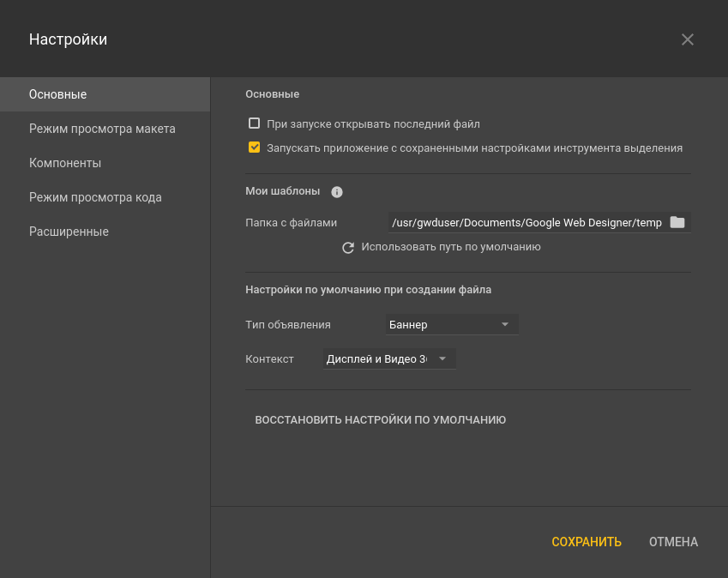This screenshot has width=728, height=578.
Task: Click the Папка с файлами path text field
Action: coord(526,223)
